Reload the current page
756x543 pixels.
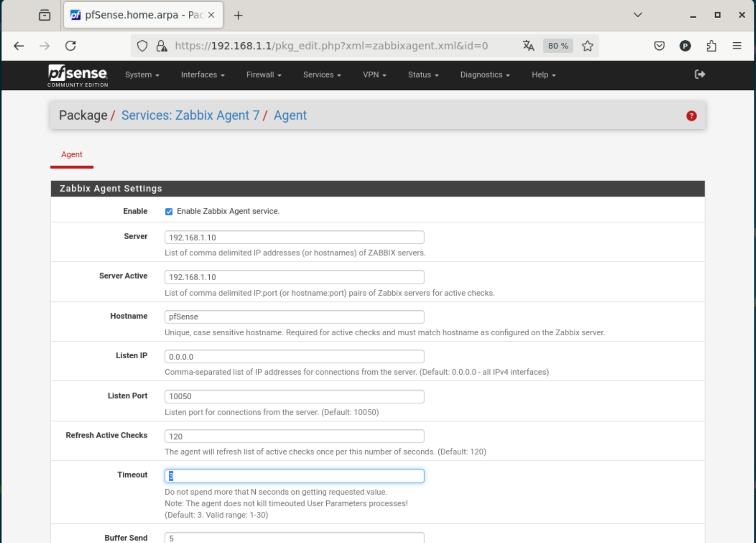(71, 46)
